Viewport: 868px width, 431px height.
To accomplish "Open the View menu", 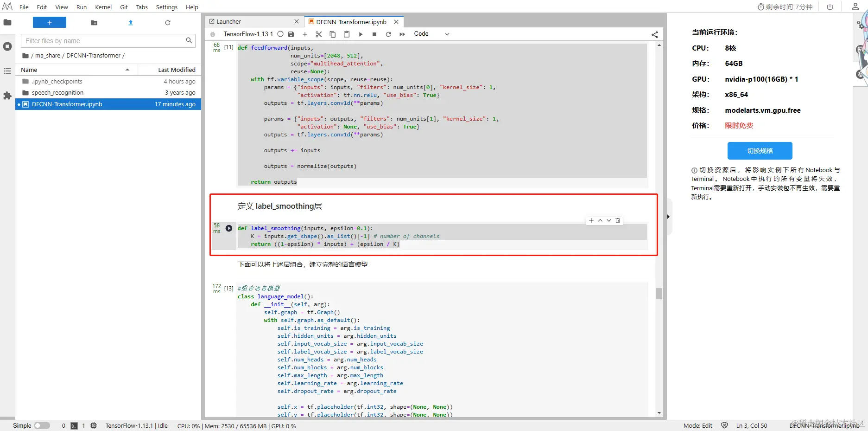I will click(62, 7).
